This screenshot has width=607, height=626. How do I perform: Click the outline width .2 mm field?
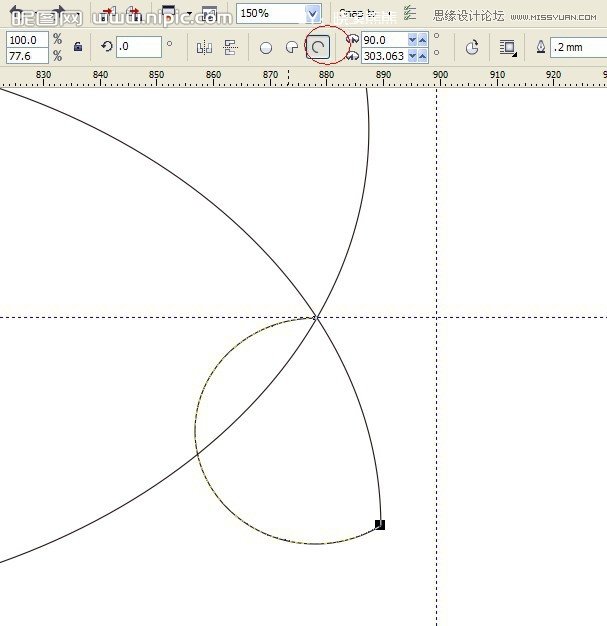[x=579, y=47]
